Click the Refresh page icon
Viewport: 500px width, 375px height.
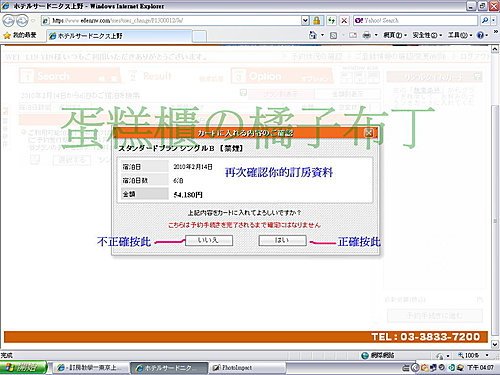pyautogui.click(x=331, y=21)
